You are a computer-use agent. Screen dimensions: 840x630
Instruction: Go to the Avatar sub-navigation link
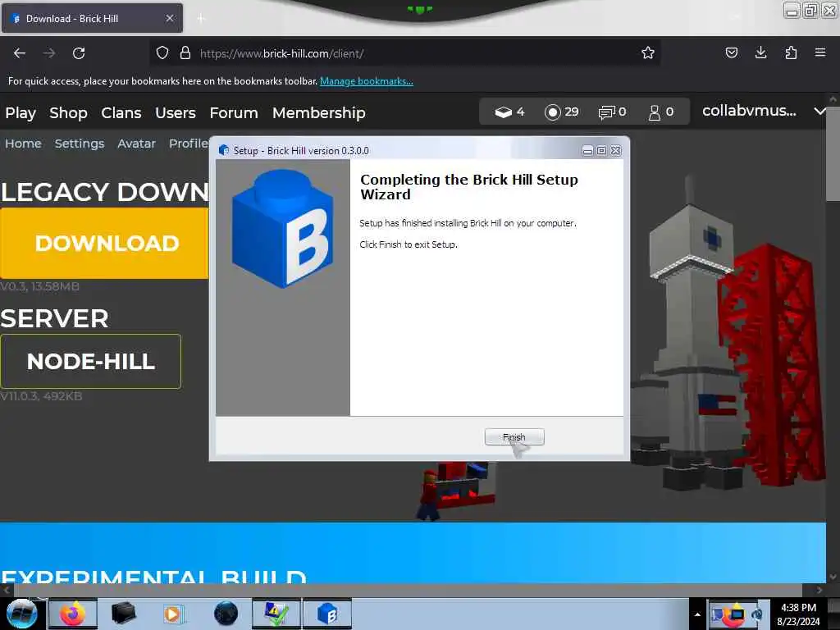coord(136,144)
